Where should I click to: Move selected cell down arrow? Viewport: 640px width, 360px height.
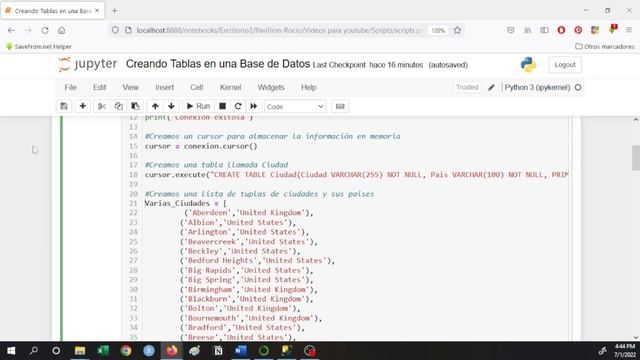[x=171, y=106]
